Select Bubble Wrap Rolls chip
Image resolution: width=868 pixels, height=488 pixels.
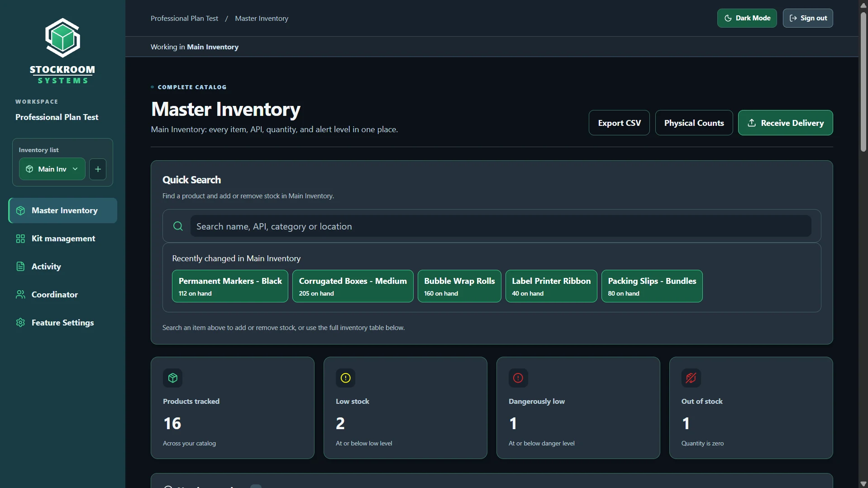coord(459,286)
